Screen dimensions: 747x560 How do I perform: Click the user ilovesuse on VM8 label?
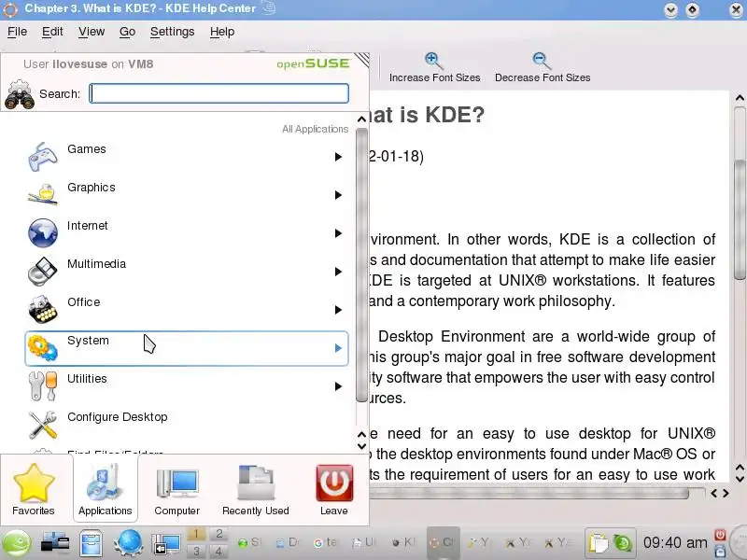(88, 64)
